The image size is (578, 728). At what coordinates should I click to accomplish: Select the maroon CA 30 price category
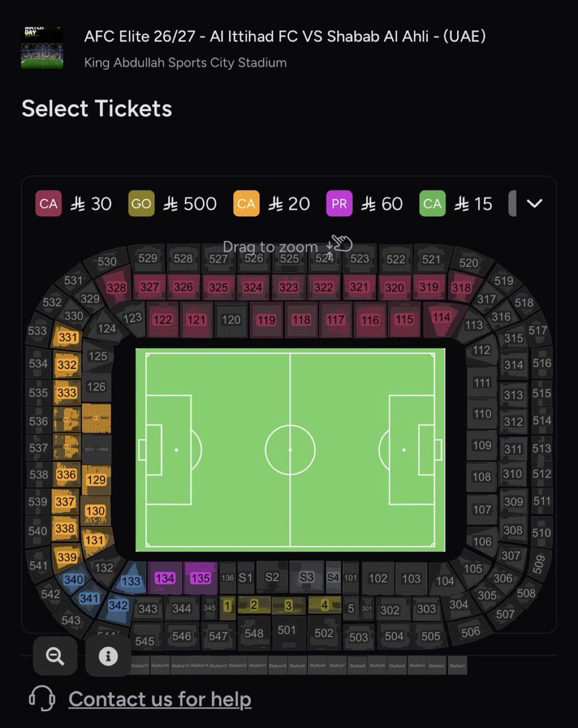coord(74,204)
